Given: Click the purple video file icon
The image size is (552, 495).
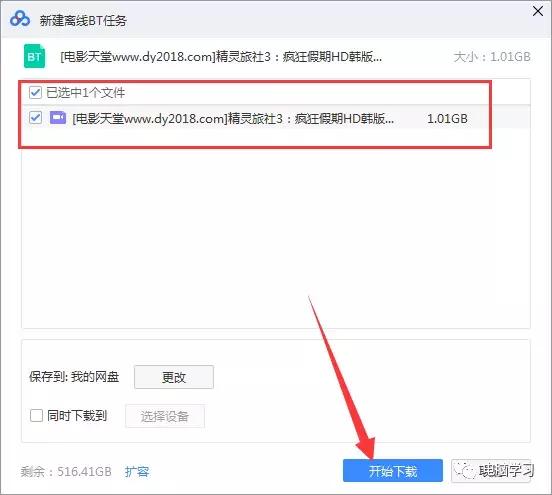Looking at the screenshot, I should (58, 118).
